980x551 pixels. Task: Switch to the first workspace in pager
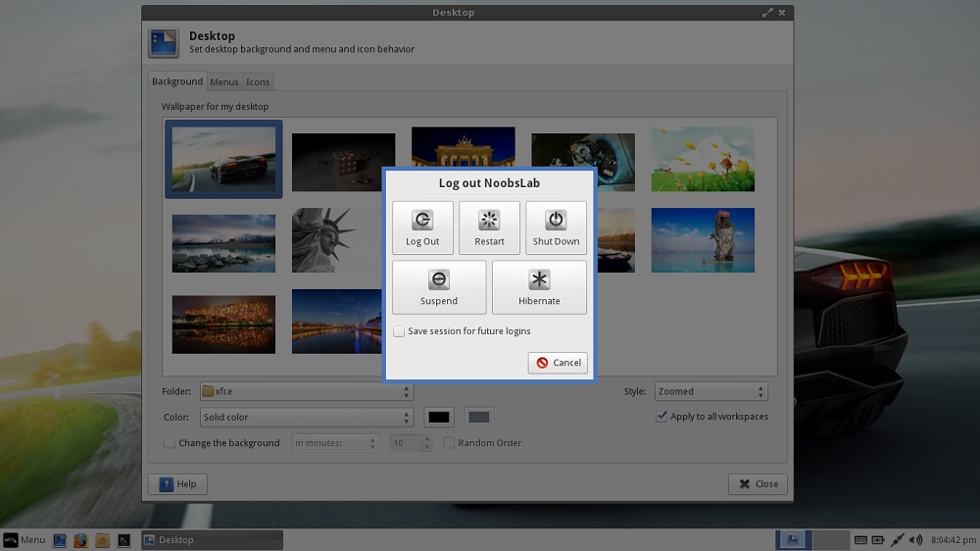[794, 540]
